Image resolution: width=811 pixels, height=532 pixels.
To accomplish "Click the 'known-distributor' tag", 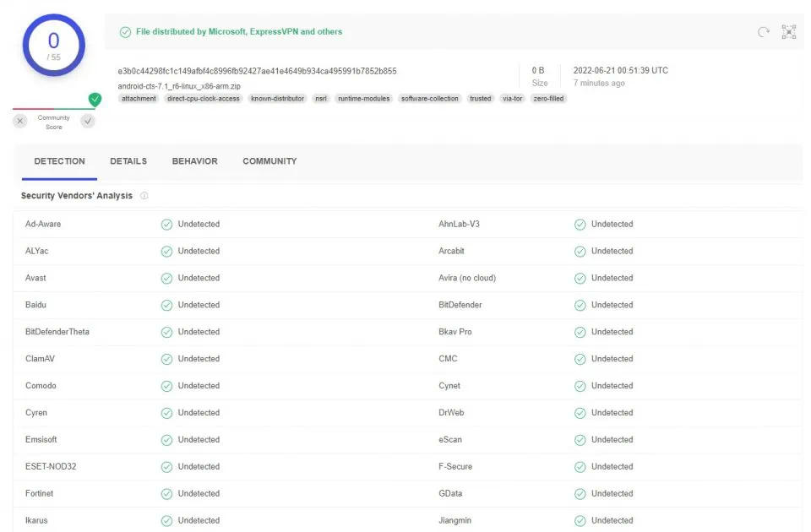I will coord(277,99).
